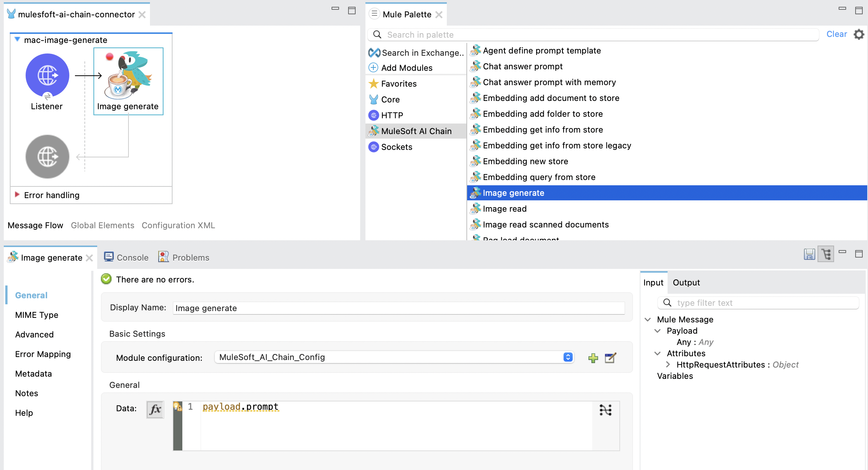This screenshot has width=868, height=470.
Task: Open Metadata section in sidebar
Action: pyautogui.click(x=34, y=374)
